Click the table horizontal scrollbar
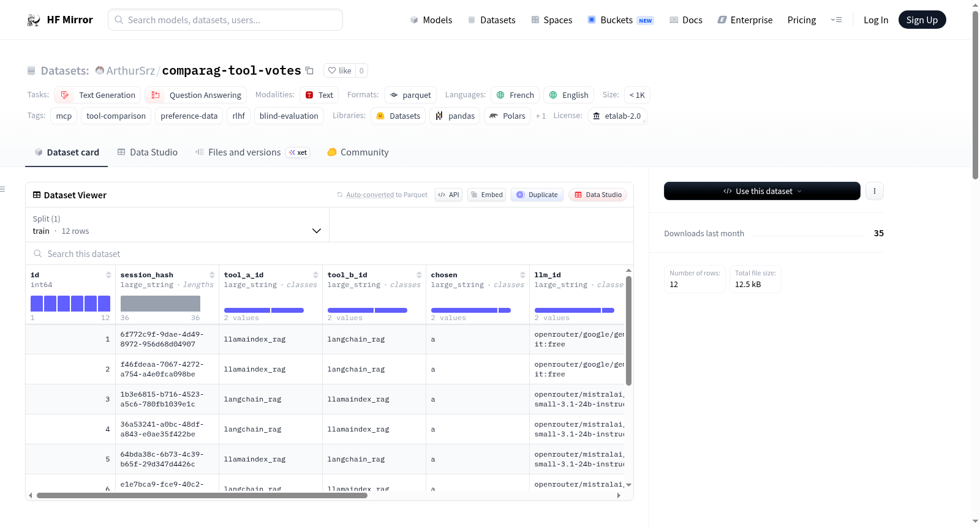 tap(202, 495)
